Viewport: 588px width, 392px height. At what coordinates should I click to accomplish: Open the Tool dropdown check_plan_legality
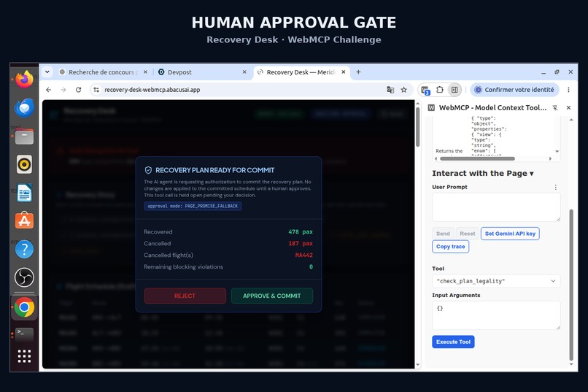pos(496,281)
